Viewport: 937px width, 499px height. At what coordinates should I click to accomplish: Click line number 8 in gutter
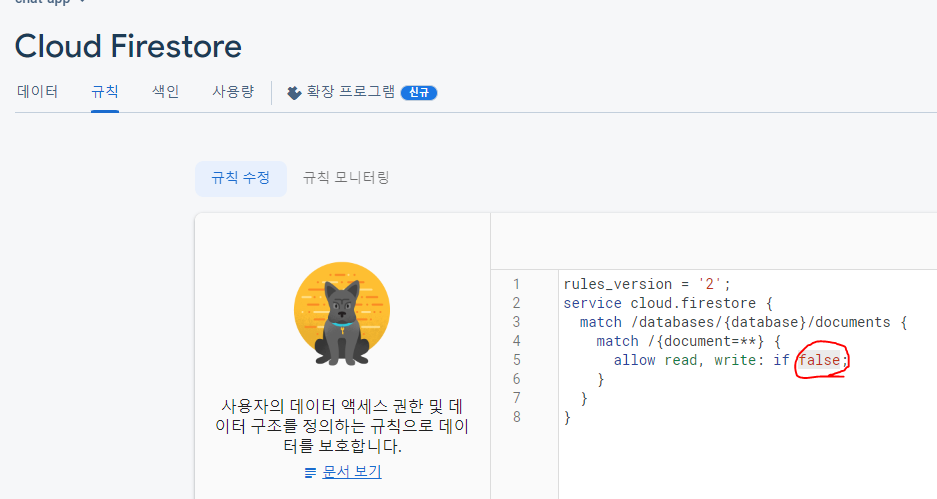[x=516, y=417]
